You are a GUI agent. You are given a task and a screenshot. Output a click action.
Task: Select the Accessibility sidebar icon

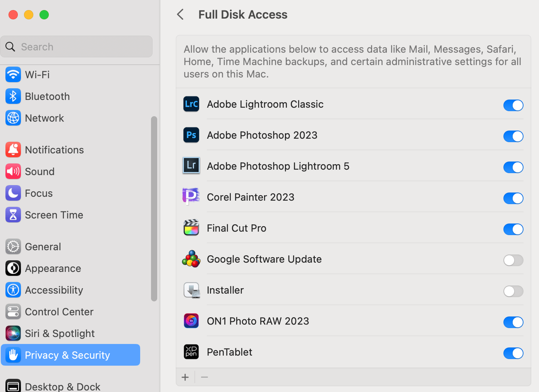click(x=13, y=290)
